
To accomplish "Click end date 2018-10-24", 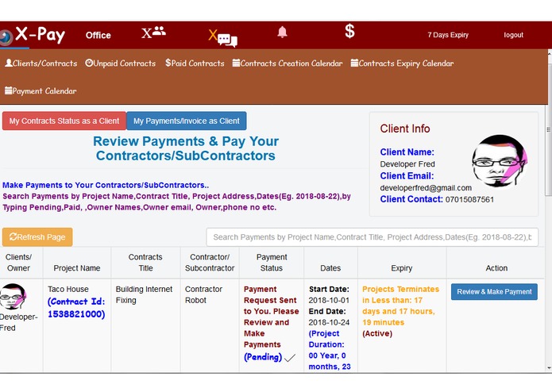I will (329, 323).
